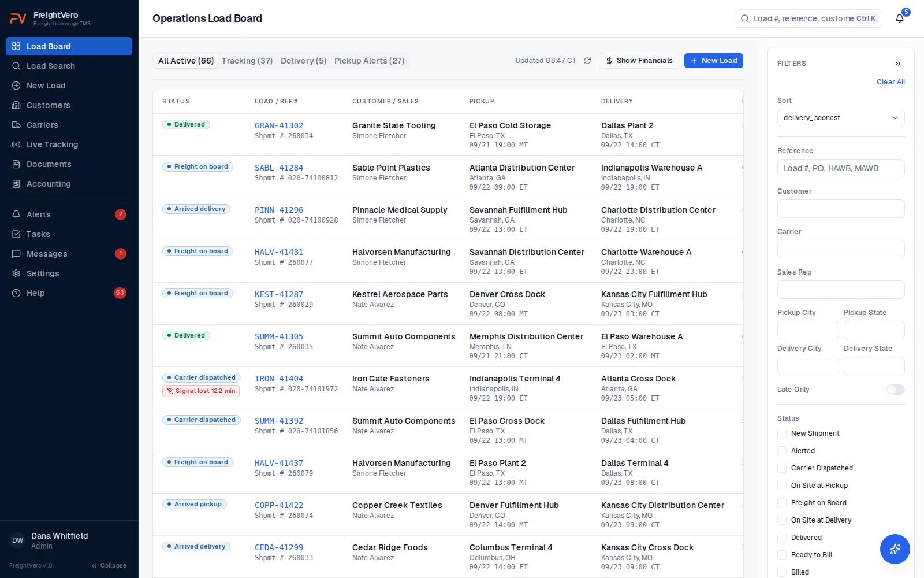
Task: Switch to Pickup Alerts (27) tab
Action: [x=369, y=61]
